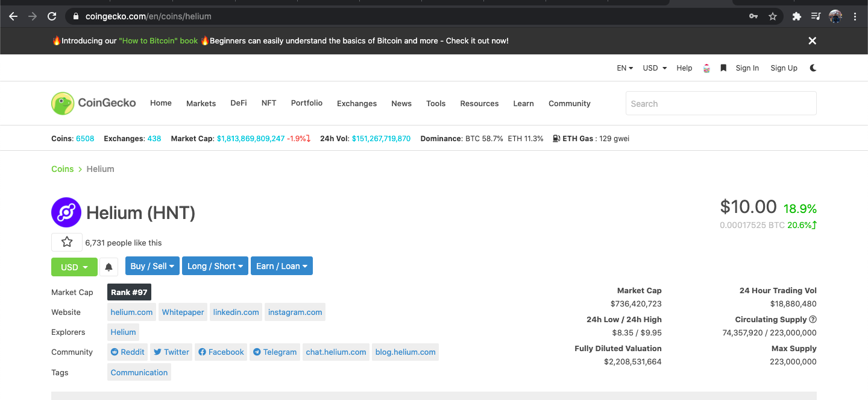Click the Rank #97 badge

point(129,292)
